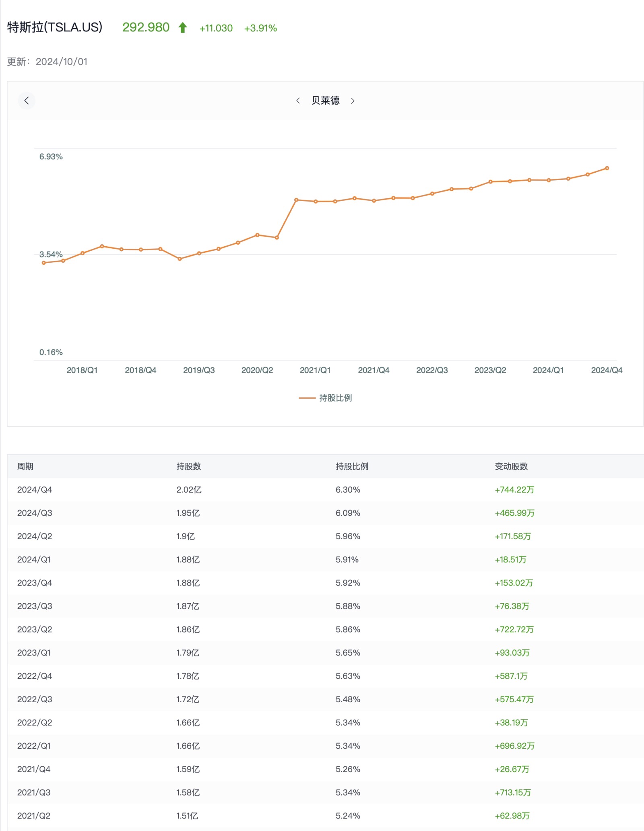Click the 1.59亿 shares held value

coord(188,769)
